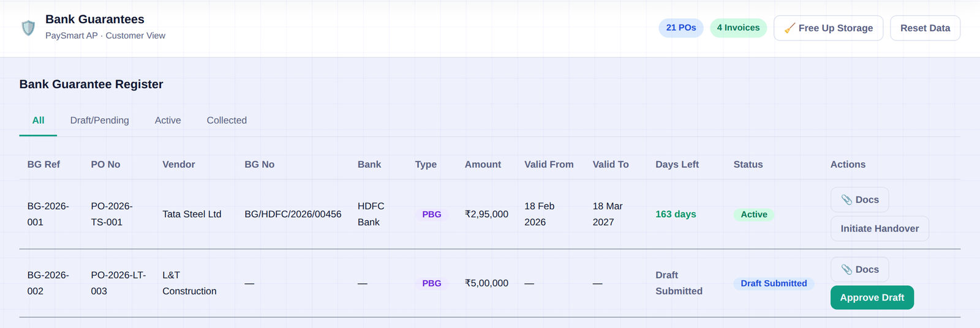Click the Vendor column header

[179, 165]
